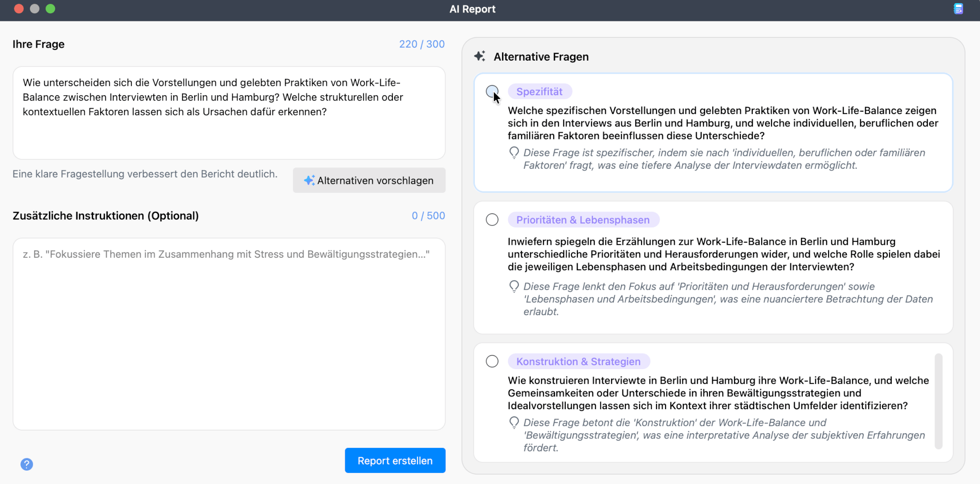Click the Spezifität tag label

[540, 91]
